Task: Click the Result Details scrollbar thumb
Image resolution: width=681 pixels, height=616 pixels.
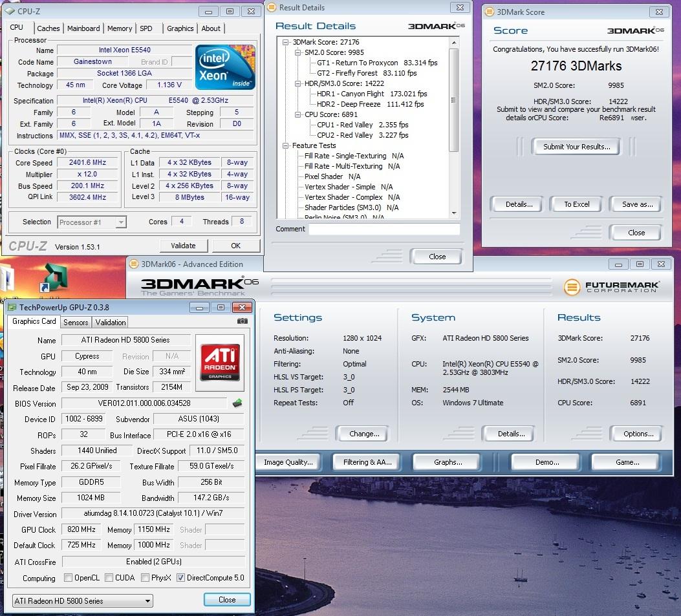Action: click(453, 100)
